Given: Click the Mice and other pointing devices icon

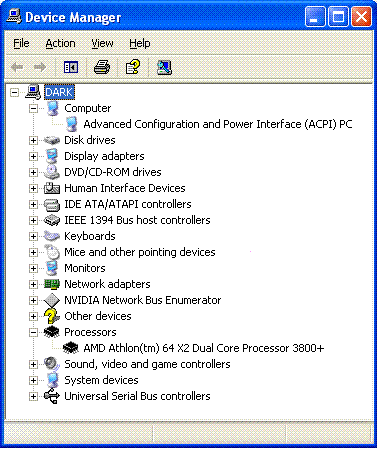Looking at the screenshot, I should pyautogui.click(x=52, y=252).
